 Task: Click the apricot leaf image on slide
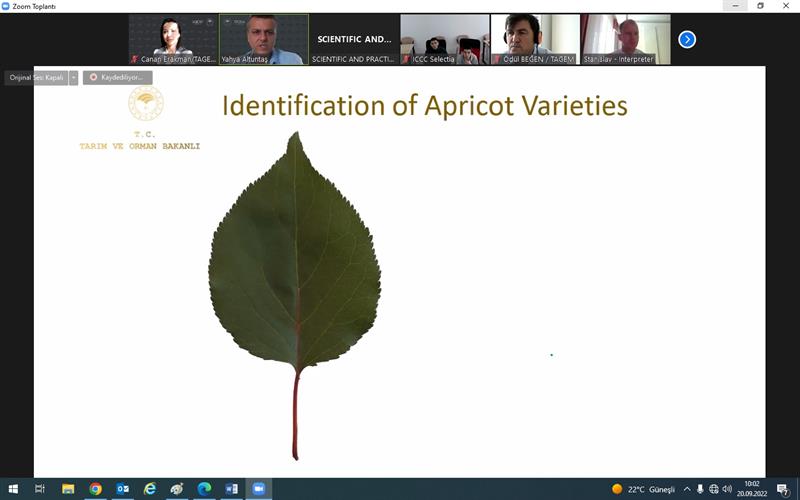tap(294, 296)
